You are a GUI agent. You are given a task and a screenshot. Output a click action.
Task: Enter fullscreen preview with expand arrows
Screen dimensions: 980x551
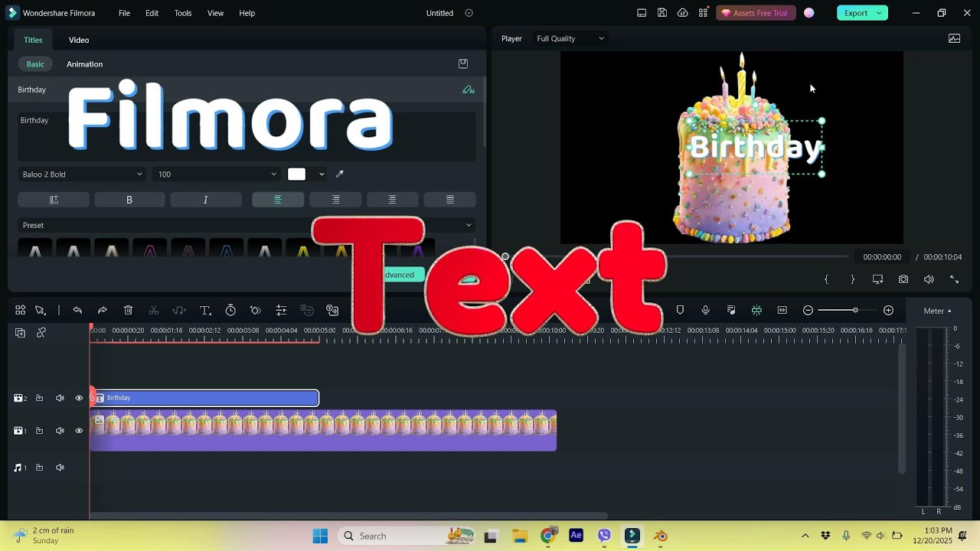tap(954, 279)
